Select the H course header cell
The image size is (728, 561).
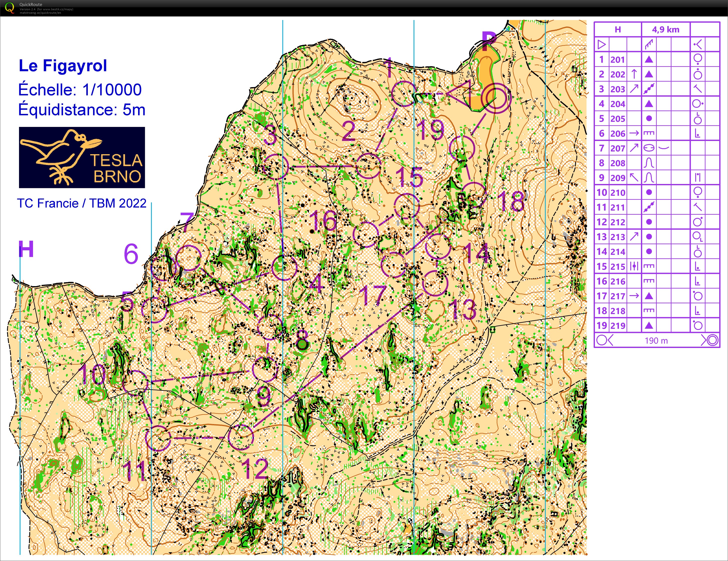click(618, 29)
